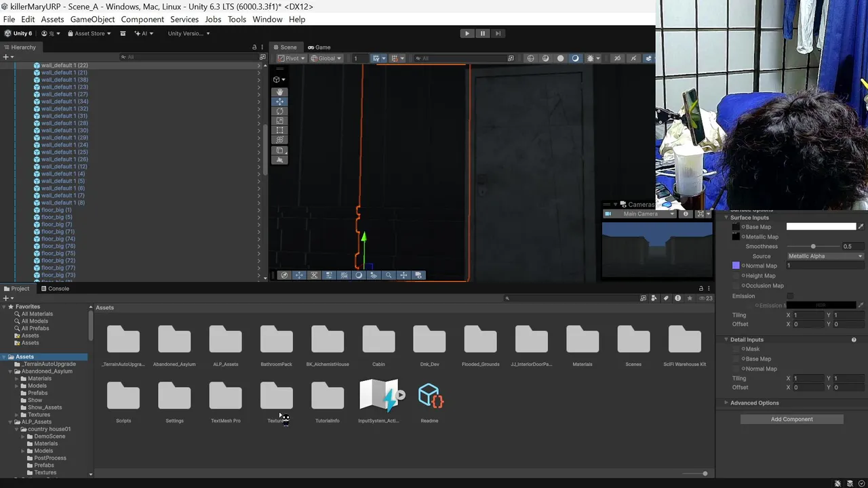Collapse the Detail Inputs section
The width and height of the screenshot is (868, 488).
click(x=726, y=340)
